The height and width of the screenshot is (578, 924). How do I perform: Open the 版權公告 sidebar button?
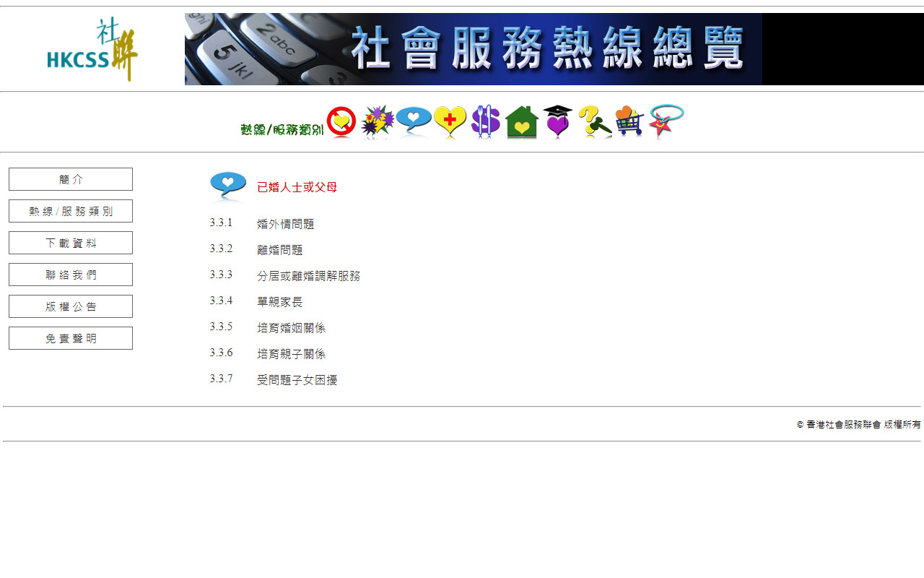click(x=71, y=306)
